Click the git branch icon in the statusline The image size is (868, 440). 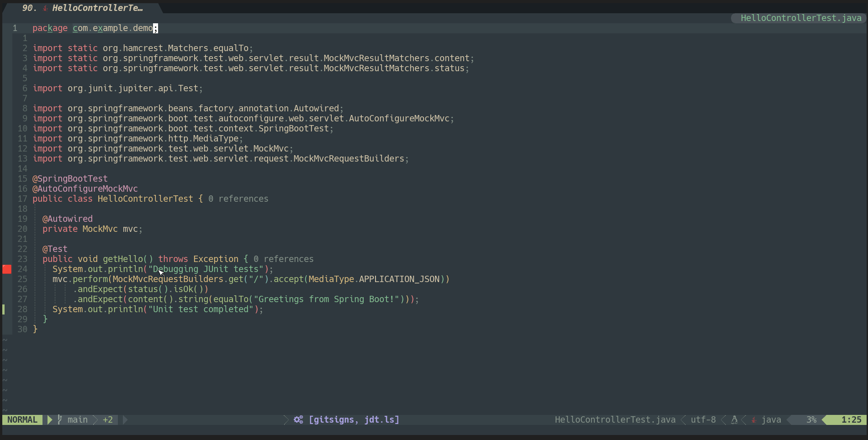(60, 419)
